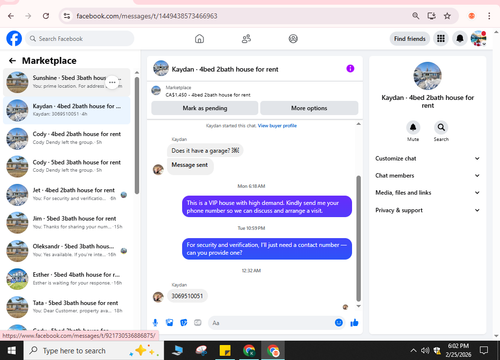The height and width of the screenshot is (360, 500).
Task: Open the notifications bell in the header
Action: [460, 39]
